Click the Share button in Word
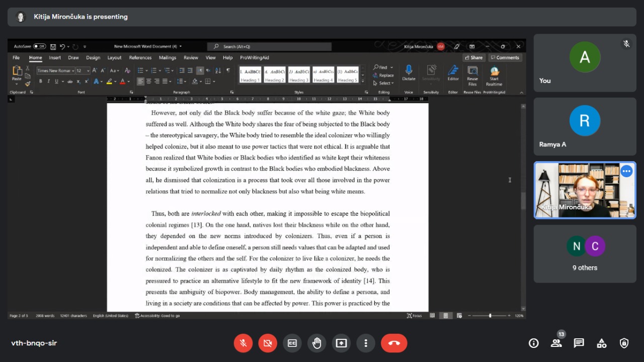 pos(473,57)
